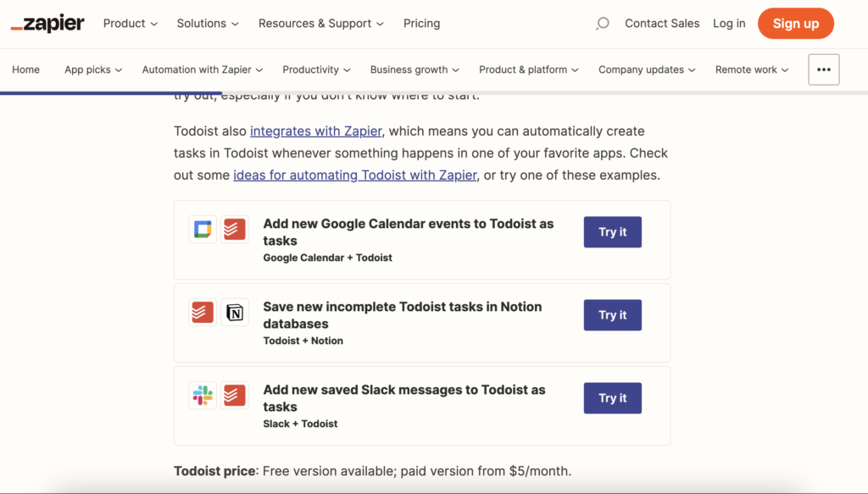Go to the Pricing page

tap(421, 23)
